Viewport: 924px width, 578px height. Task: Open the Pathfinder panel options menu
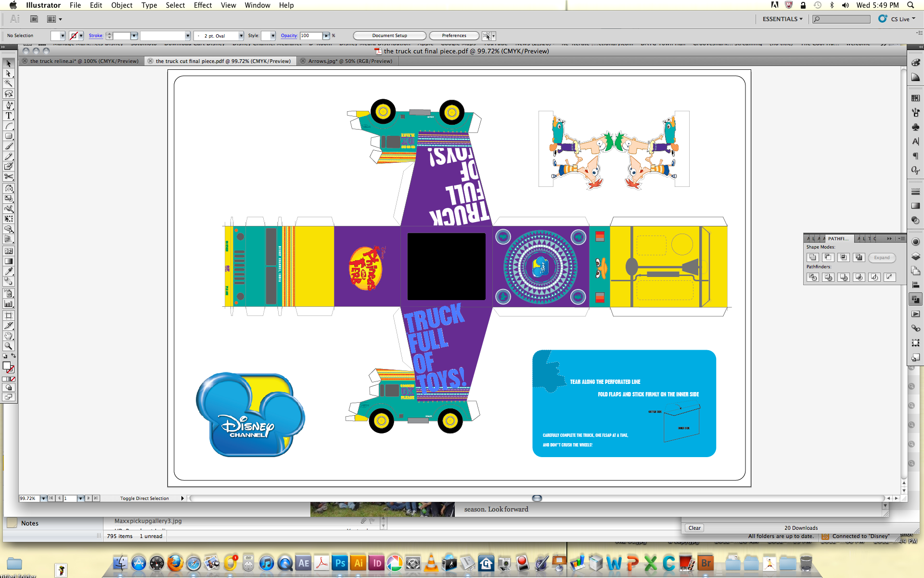(901, 238)
